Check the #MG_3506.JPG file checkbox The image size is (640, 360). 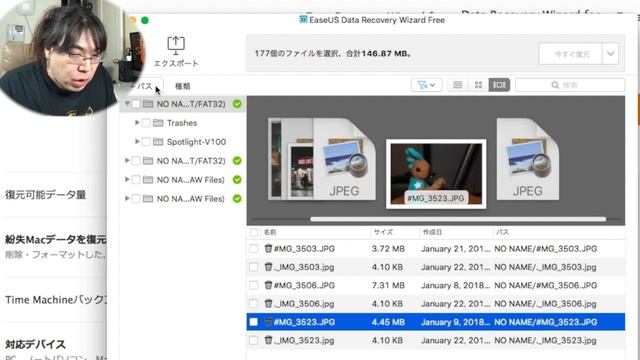click(254, 285)
